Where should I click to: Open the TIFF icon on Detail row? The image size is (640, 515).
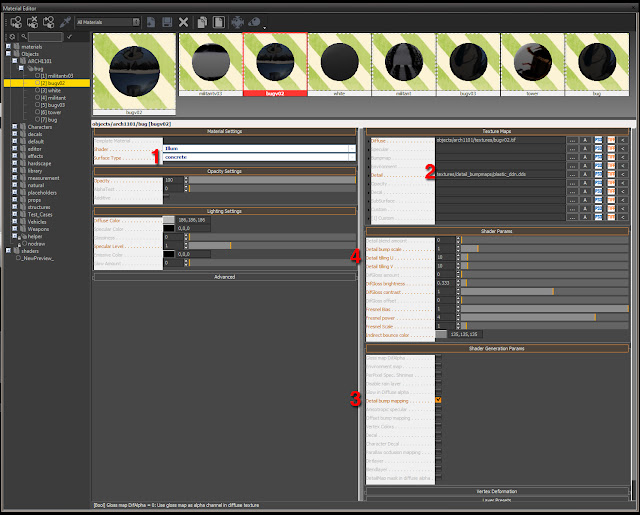611,174
